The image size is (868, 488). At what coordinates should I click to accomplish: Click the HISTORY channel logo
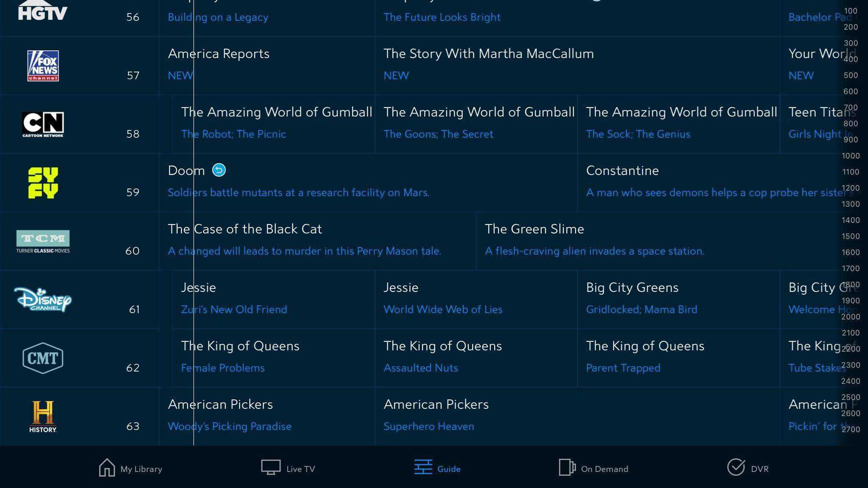(x=42, y=416)
